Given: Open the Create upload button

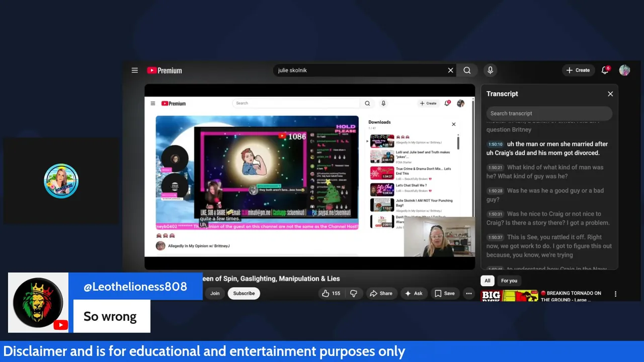Looking at the screenshot, I should [x=578, y=70].
